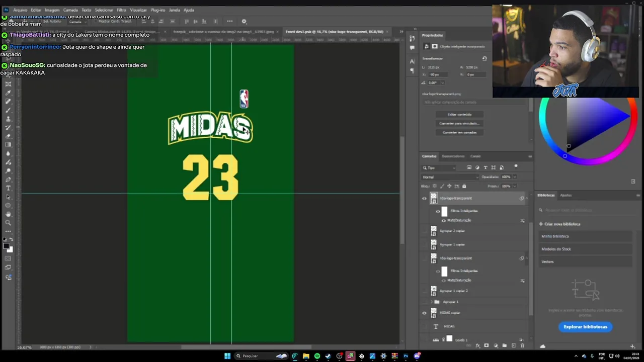Image resolution: width=644 pixels, height=362 pixels.
Task: Click Converter em camadas button
Action: tap(459, 132)
